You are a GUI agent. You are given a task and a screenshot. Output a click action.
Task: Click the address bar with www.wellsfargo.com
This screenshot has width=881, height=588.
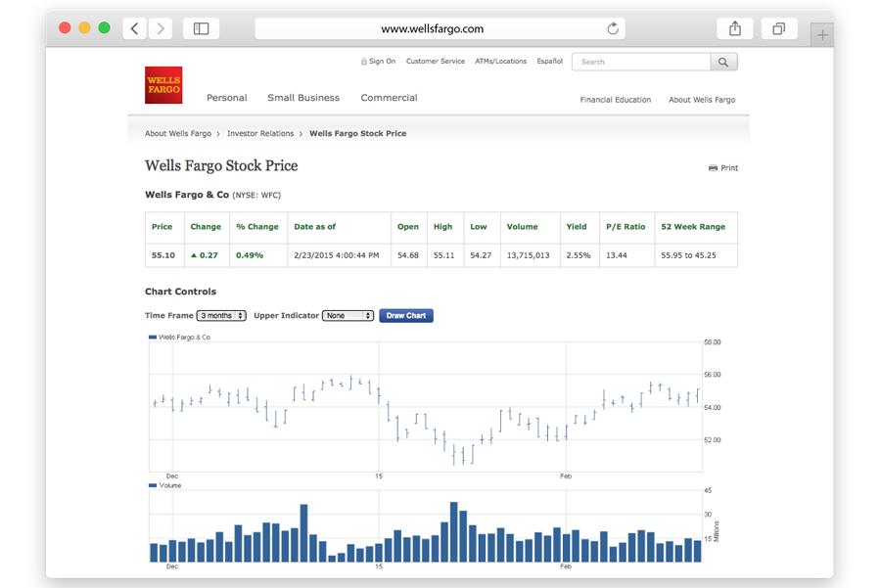click(440, 28)
